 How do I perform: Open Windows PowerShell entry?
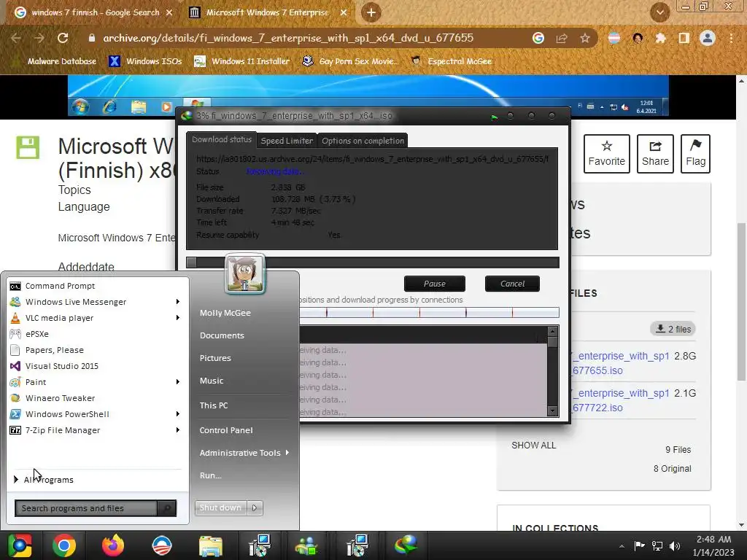pos(67,414)
